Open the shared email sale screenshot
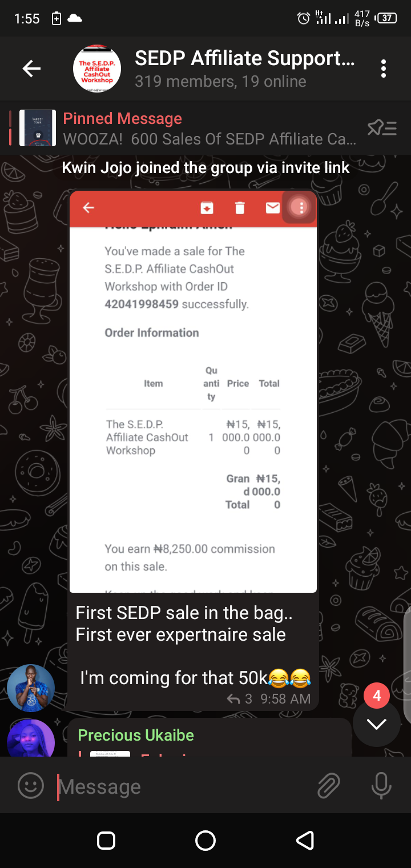 click(193, 392)
